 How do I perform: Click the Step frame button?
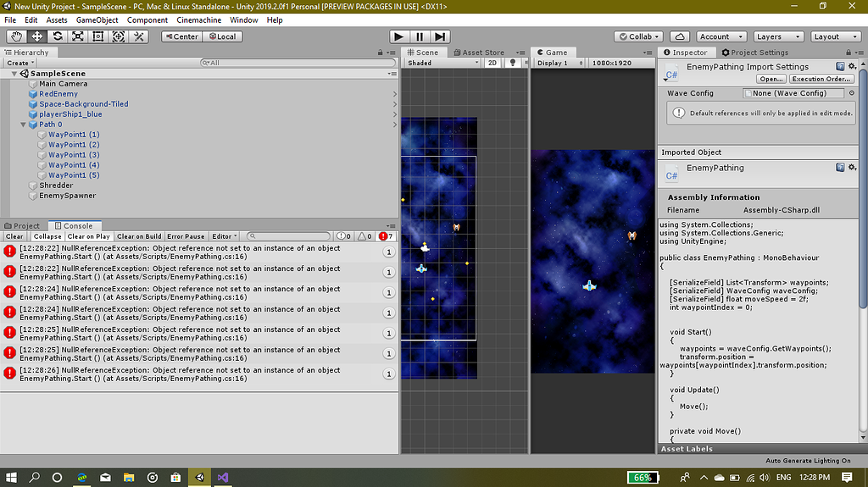coord(440,36)
